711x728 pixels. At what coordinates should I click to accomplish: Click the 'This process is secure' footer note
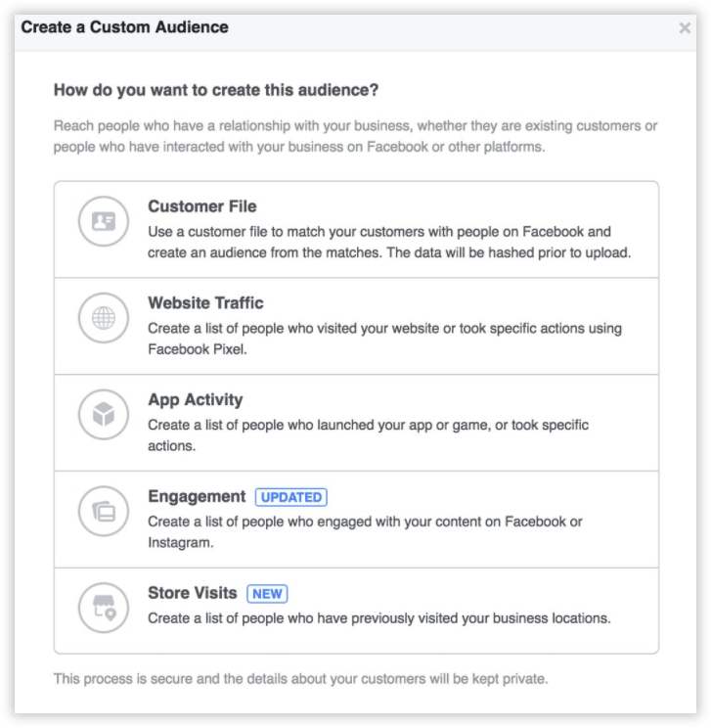301,679
